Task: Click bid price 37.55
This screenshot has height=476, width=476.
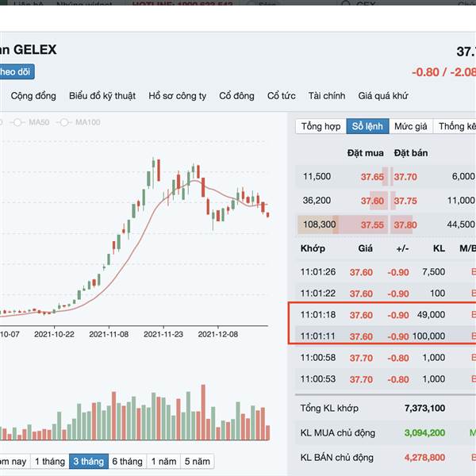Action: [372, 225]
